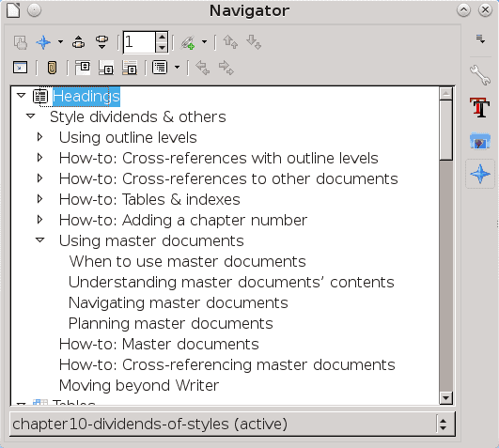Click the round button beside the document icon
The image size is (499, 448).
[34, 10]
